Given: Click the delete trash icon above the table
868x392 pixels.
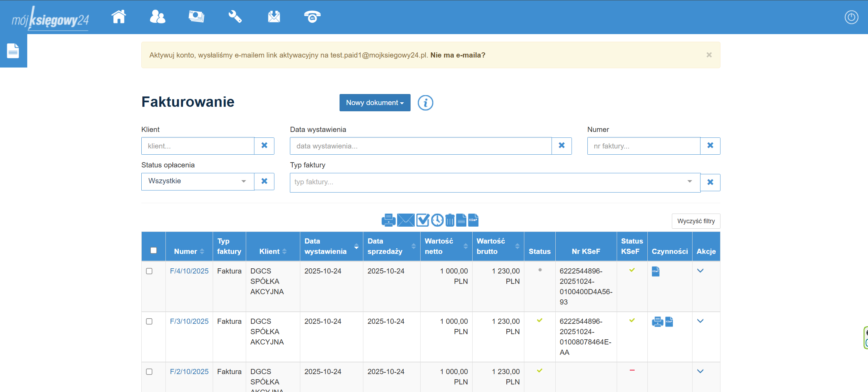Looking at the screenshot, I should (449, 220).
